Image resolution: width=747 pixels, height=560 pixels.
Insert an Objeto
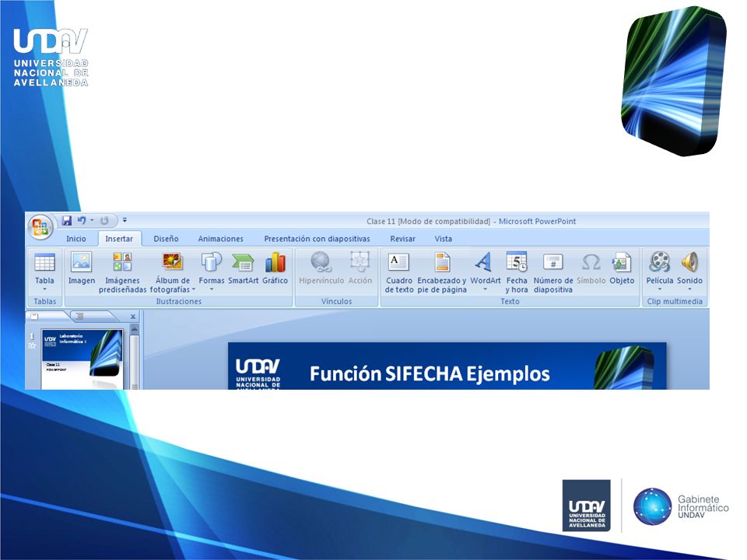[x=622, y=268]
